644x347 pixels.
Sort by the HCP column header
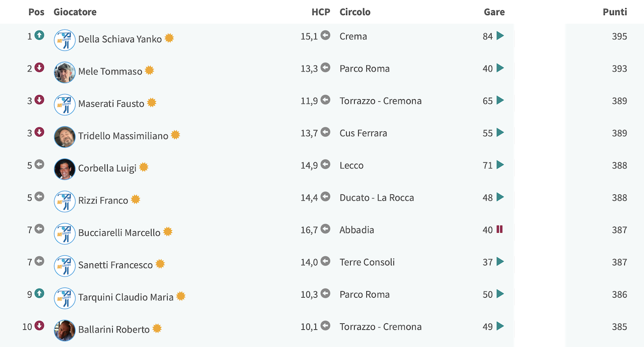(x=320, y=12)
